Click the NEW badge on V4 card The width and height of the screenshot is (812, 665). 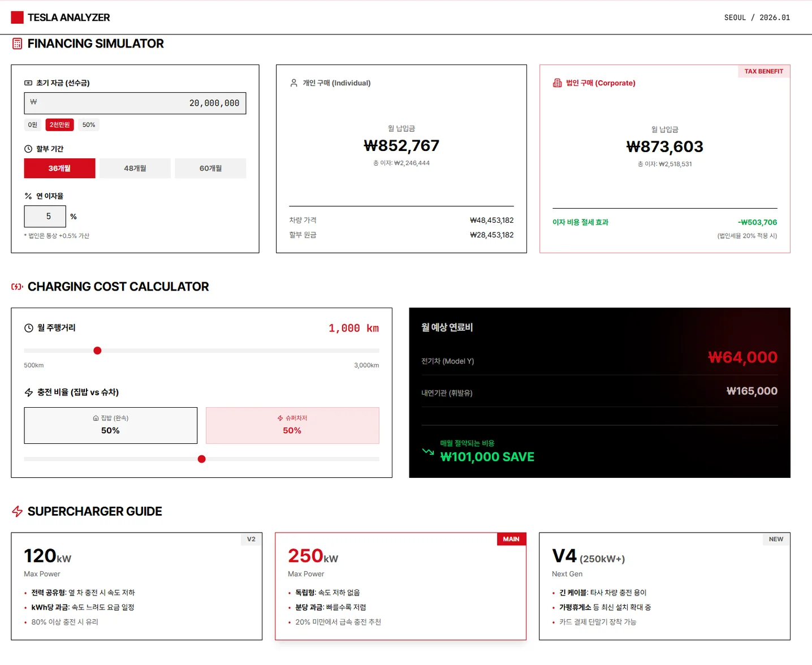pos(776,539)
